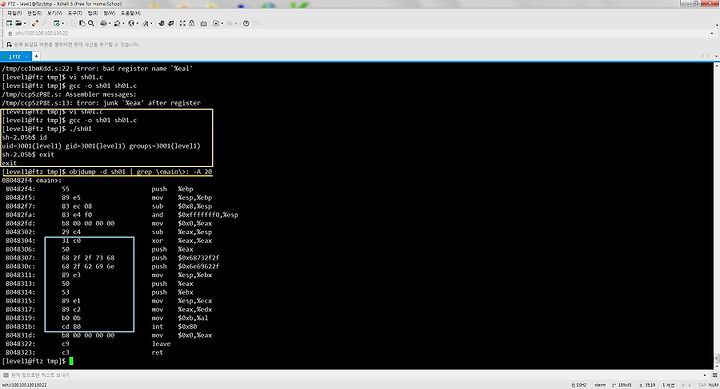The image size is (720, 389).
Task: Launch Xftp file transfer icon
Action: tap(161, 23)
